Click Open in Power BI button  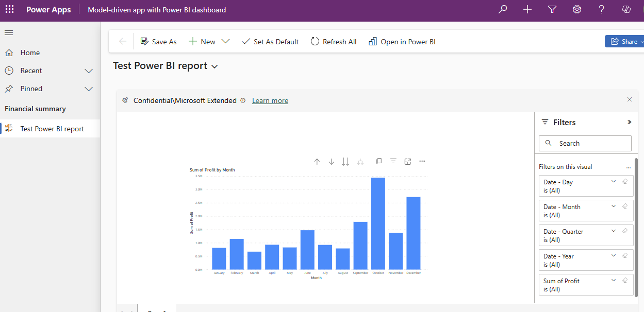[402, 42]
